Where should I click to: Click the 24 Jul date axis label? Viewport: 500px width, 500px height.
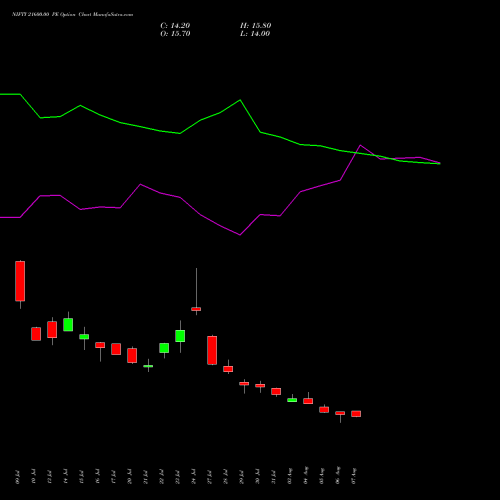coord(194,477)
